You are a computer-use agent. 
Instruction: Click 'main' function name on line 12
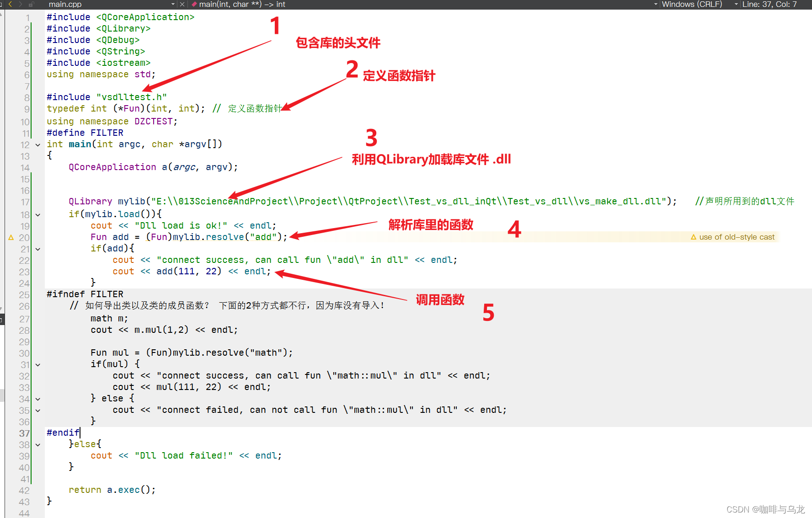click(x=80, y=144)
